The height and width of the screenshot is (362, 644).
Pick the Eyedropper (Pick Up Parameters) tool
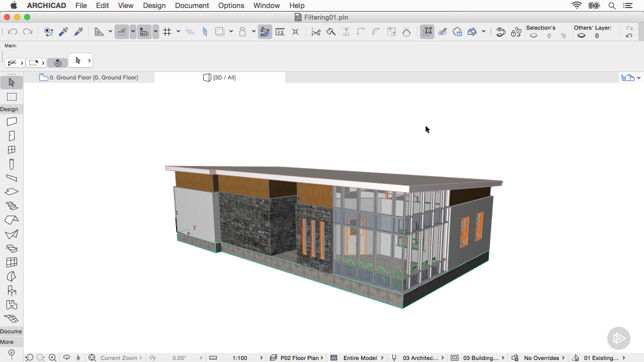[x=63, y=32]
